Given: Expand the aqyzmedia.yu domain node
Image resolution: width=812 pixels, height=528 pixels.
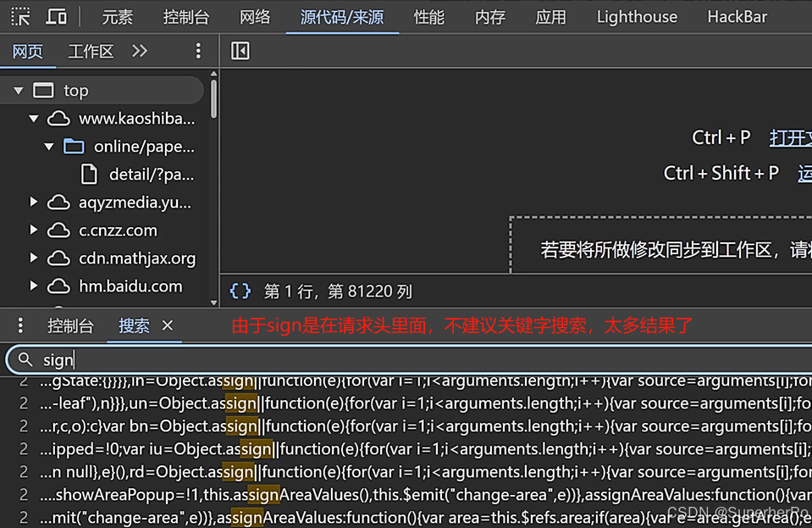Looking at the screenshot, I should pyautogui.click(x=34, y=202).
